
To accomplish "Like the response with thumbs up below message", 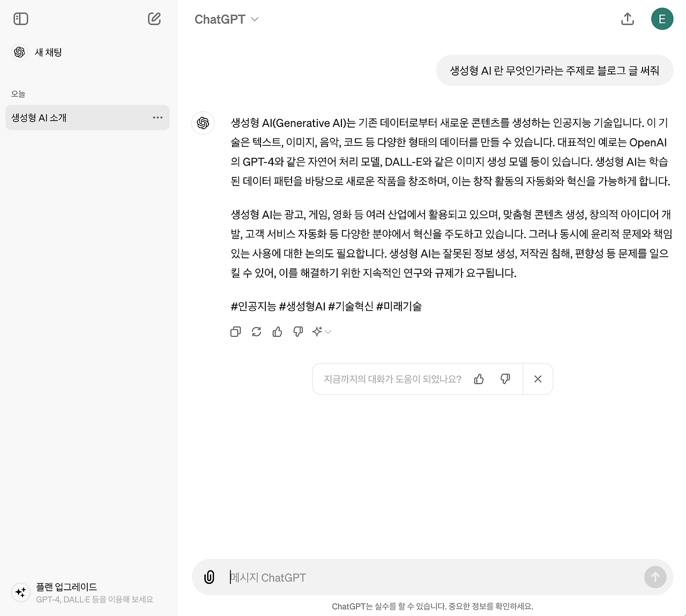I will [x=277, y=332].
